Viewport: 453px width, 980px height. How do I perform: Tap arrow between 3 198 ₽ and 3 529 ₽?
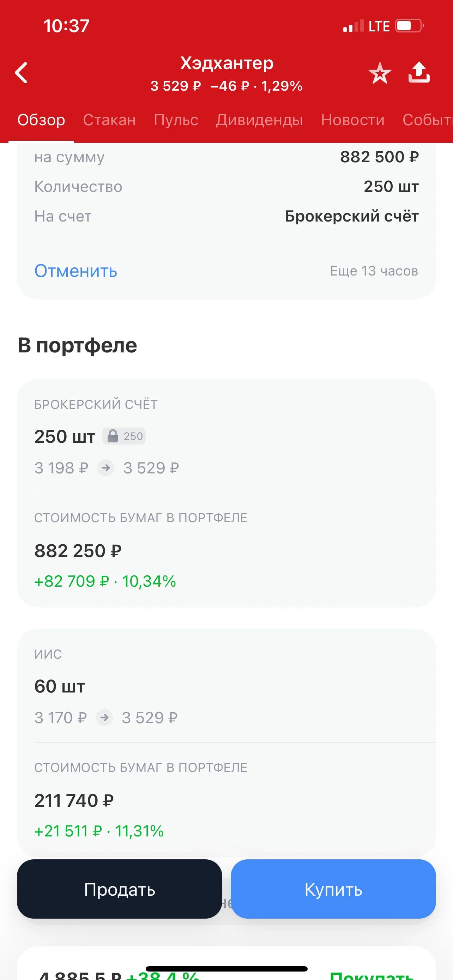106,468
